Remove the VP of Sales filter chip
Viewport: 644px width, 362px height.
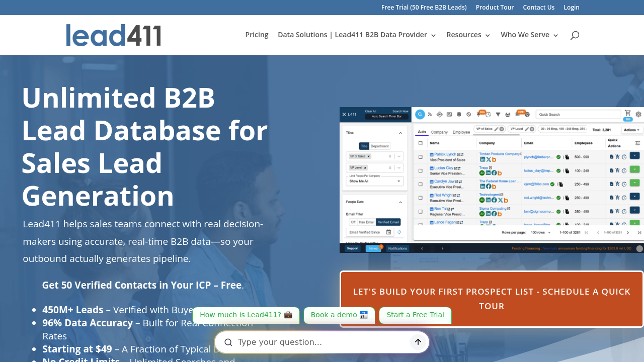(x=502, y=129)
